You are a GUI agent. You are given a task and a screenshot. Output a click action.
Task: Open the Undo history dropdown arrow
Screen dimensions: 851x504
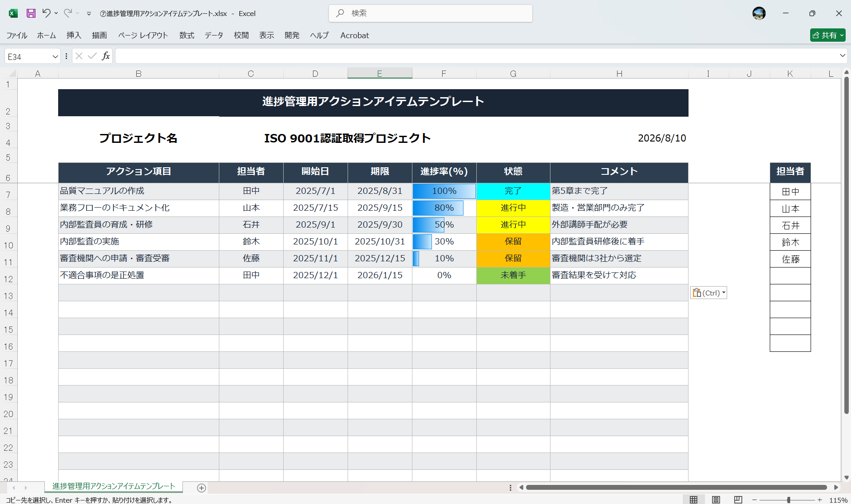pos(56,13)
